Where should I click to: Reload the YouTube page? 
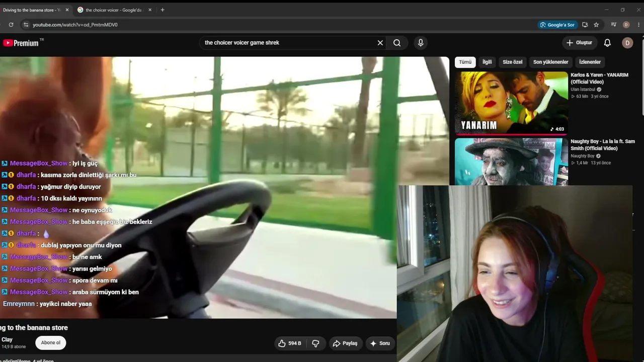click(11, 25)
